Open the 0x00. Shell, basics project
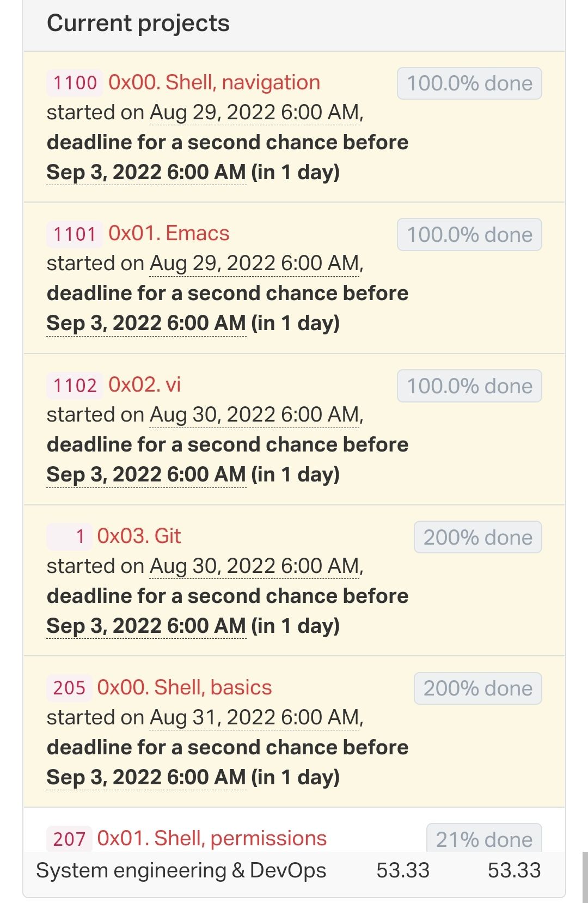The height and width of the screenshot is (903, 588). [184, 687]
